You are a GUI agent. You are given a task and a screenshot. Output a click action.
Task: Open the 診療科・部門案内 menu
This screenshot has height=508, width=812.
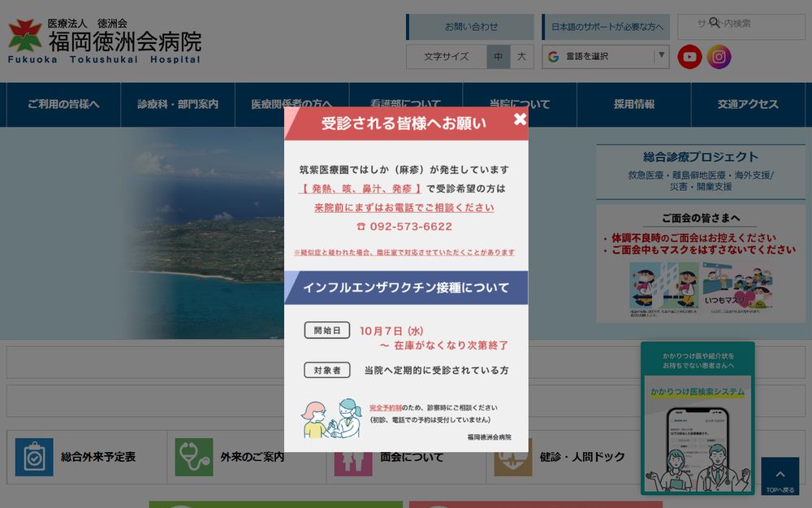click(x=178, y=104)
